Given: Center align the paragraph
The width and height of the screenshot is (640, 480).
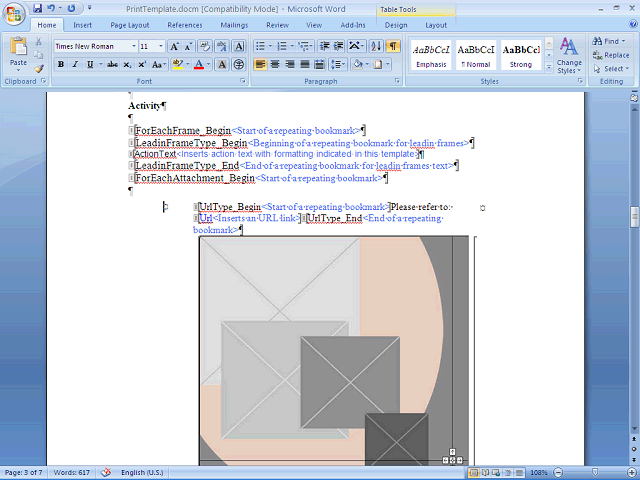Looking at the screenshot, I should (x=275, y=64).
